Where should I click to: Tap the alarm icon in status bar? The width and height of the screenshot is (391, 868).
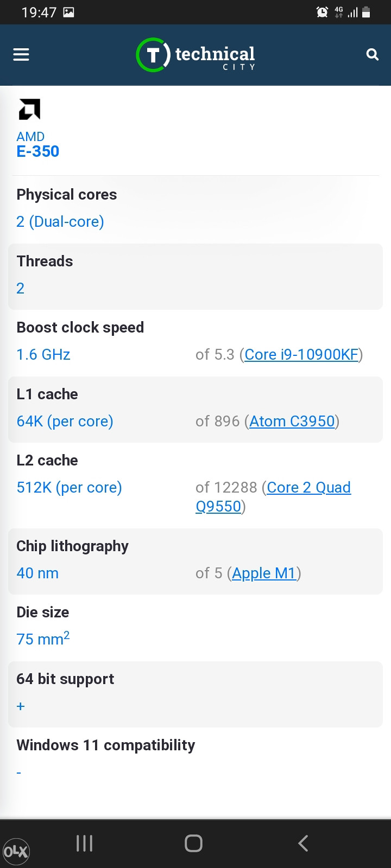click(x=322, y=11)
